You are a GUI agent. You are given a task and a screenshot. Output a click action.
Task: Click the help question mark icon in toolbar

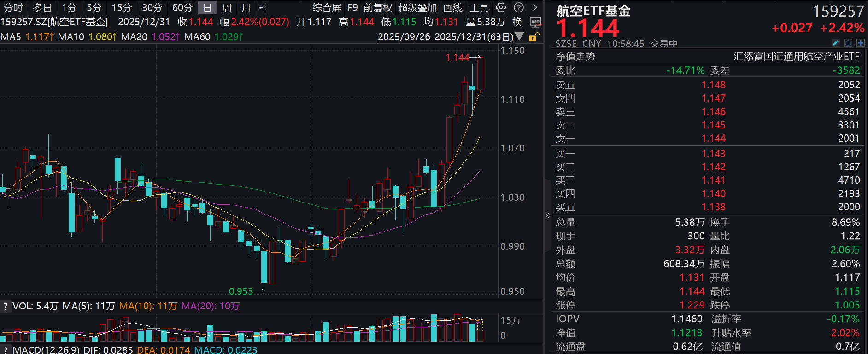coord(519,7)
